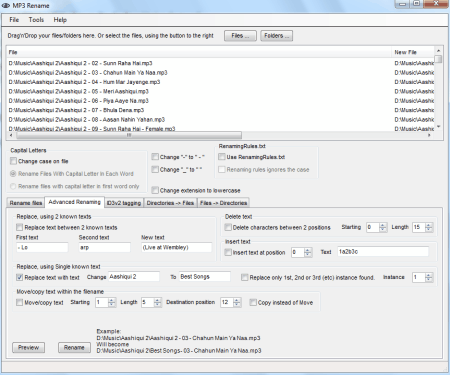Select the 04 - Hum Mar Jayenge.mp3 row
This screenshot has height=375, width=450.
(221, 82)
